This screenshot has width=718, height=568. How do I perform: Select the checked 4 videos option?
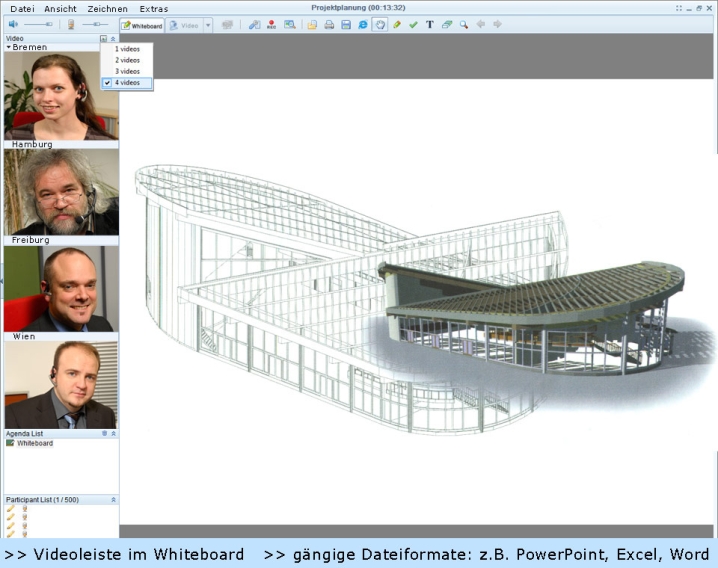(x=127, y=83)
